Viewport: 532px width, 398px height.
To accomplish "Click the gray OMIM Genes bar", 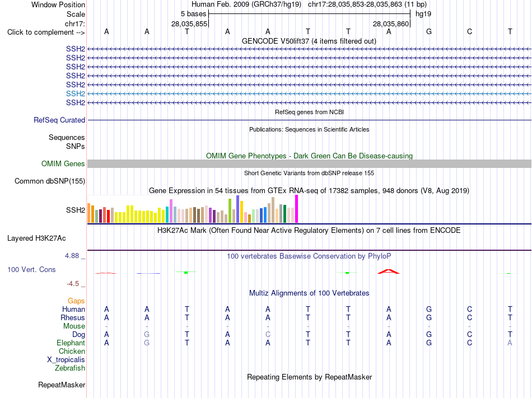I will click(309, 164).
